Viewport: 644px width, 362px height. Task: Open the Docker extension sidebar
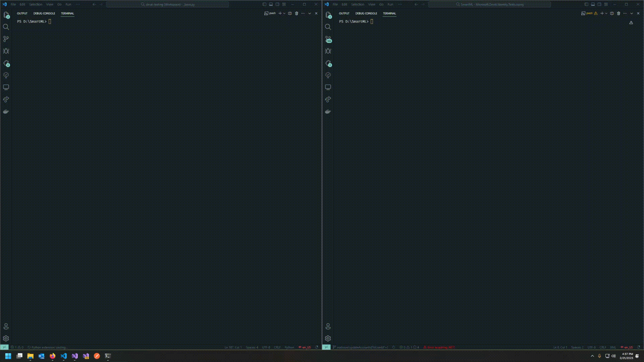pos(6,111)
